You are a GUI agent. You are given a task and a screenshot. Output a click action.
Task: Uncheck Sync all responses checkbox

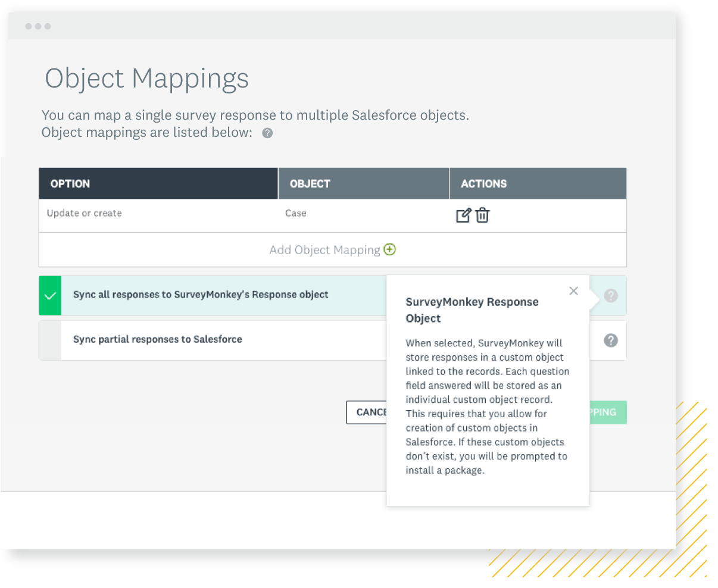pos(51,296)
